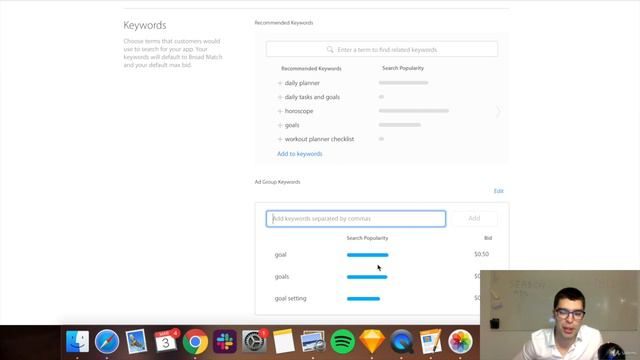Screen dimensions: 640x360
Task: Click the 'goals' ad group popularity bar
Action: (367, 277)
